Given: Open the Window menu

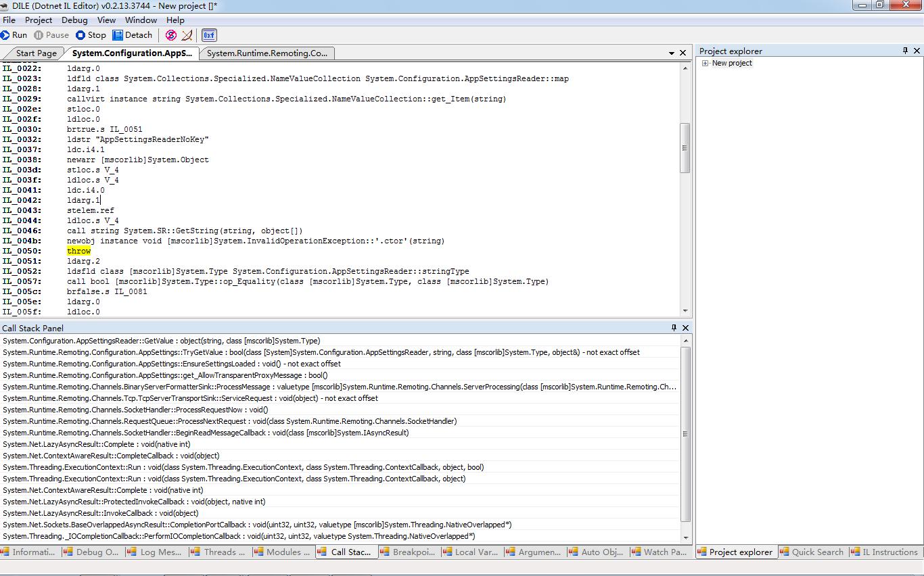Looking at the screenshot, I should 141,20.
